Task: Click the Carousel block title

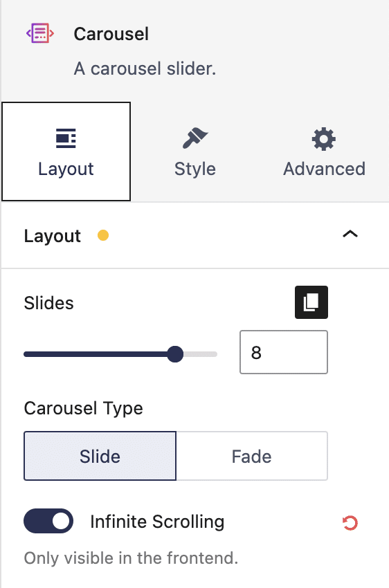Action: point(111,34)
